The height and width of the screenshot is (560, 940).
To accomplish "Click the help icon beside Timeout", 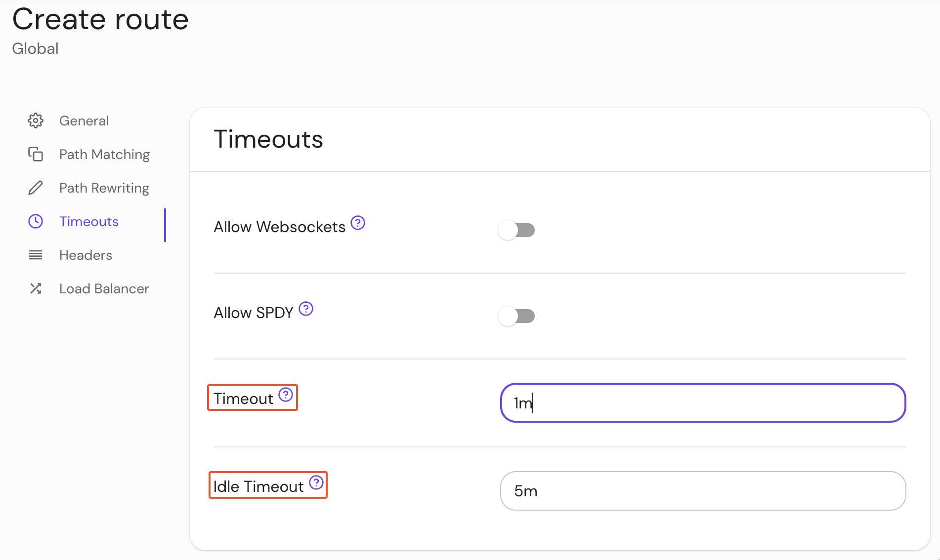I will click(286, 394).
